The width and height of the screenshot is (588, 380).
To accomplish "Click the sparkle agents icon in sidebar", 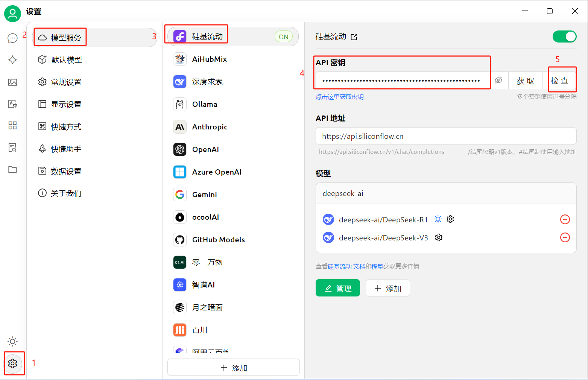I will pyautogui.click(x=12, y=60).
